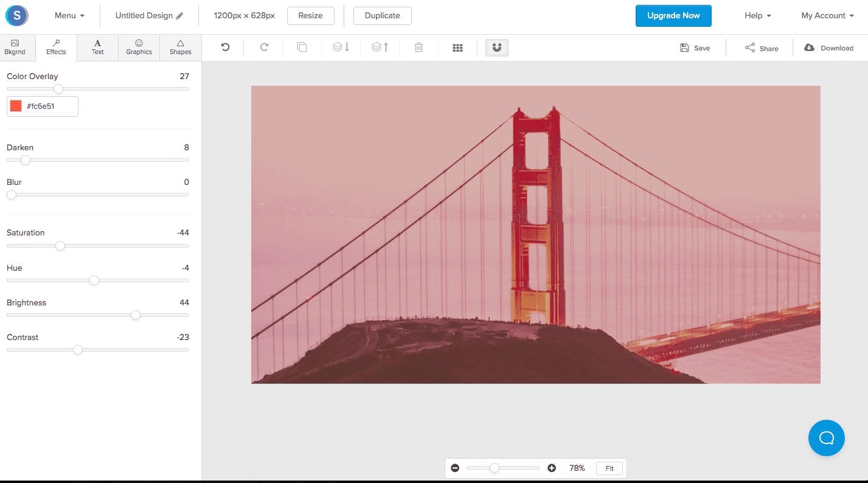Zoom out with the minus icon
This screenshot has height=483, width=868.
tap(455, 468)
